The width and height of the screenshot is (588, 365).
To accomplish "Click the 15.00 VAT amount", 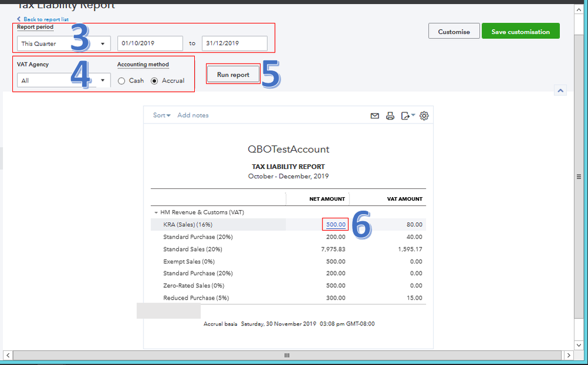I will (x=414, y=298).
